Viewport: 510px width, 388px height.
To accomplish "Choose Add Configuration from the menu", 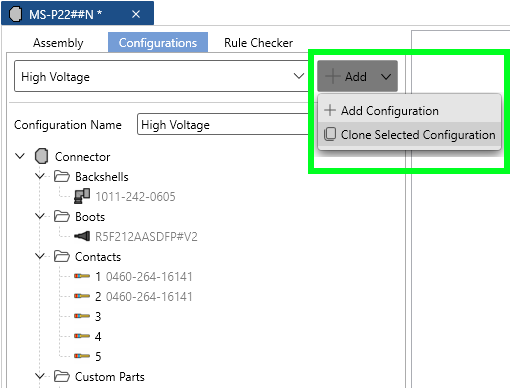I will (x=410, y=110).
